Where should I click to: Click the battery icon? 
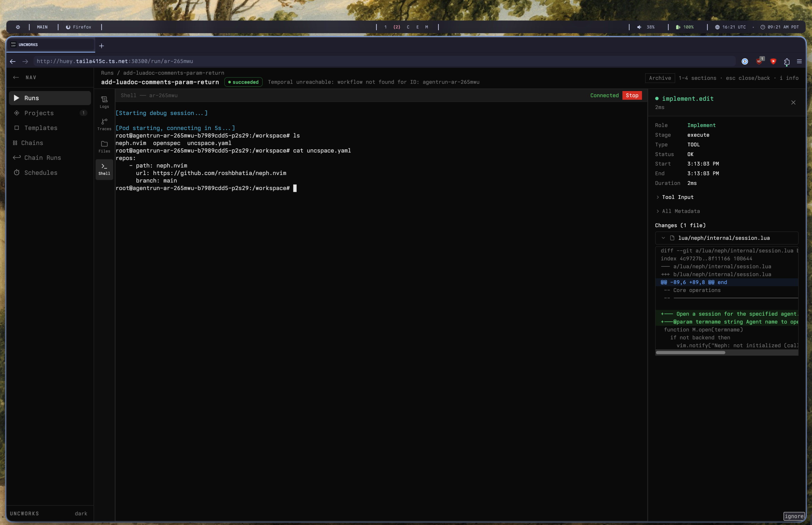click(678, 27)
